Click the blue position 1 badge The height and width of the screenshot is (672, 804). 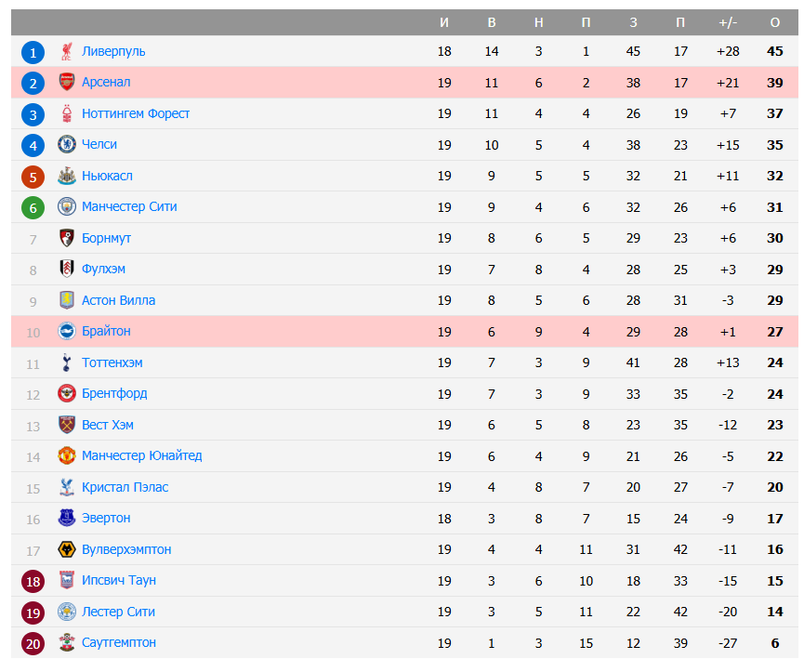click(33, 52)
